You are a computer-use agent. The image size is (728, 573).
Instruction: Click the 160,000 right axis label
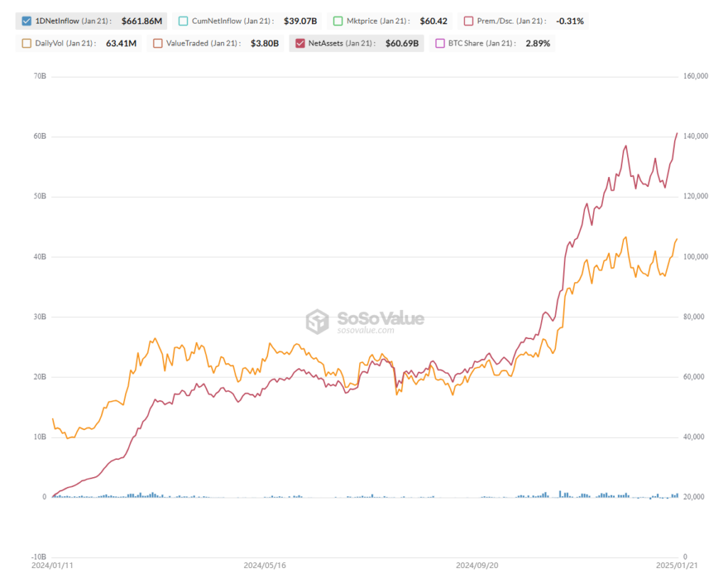pos(695,75)
